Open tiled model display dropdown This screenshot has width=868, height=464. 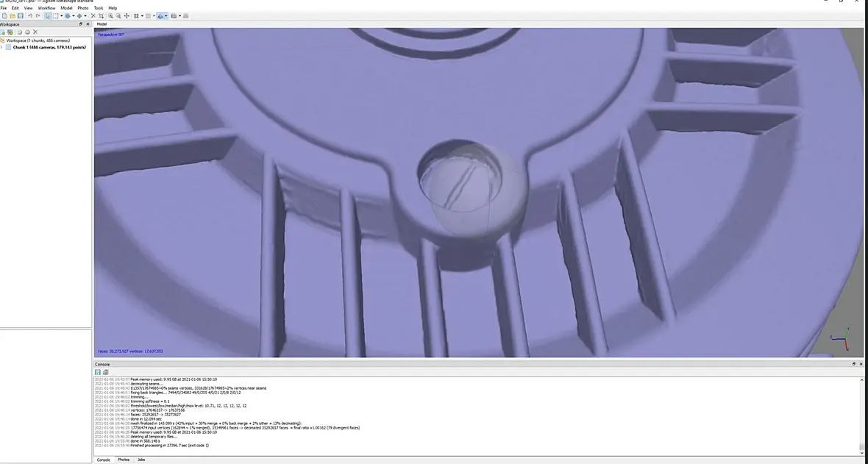coord(180,16)
